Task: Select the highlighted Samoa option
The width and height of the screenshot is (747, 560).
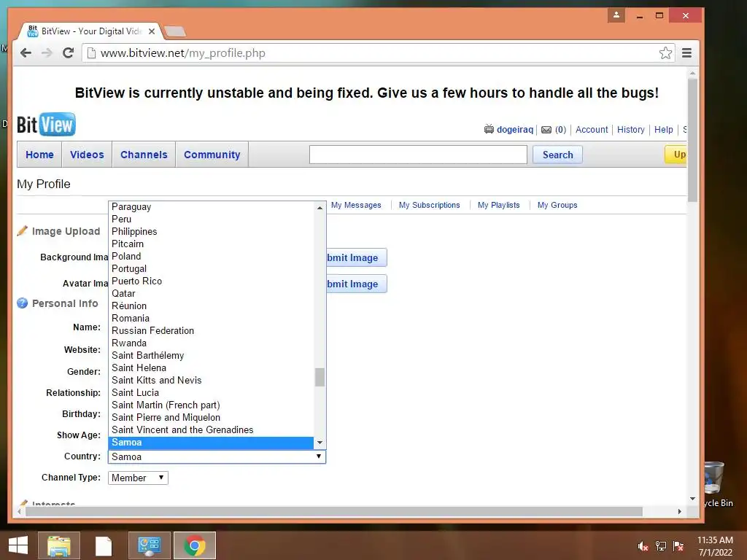Action: click(x=211, y=443)
